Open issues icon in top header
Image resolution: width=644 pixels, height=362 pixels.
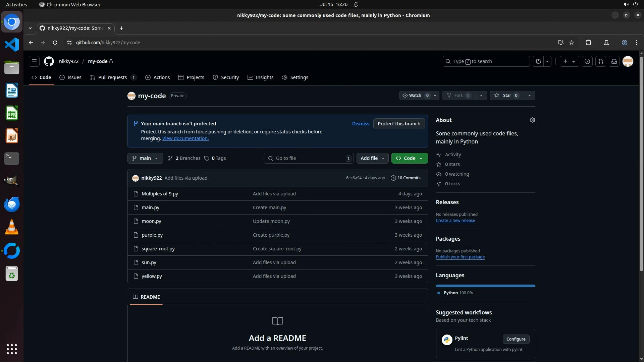point(587,61)
